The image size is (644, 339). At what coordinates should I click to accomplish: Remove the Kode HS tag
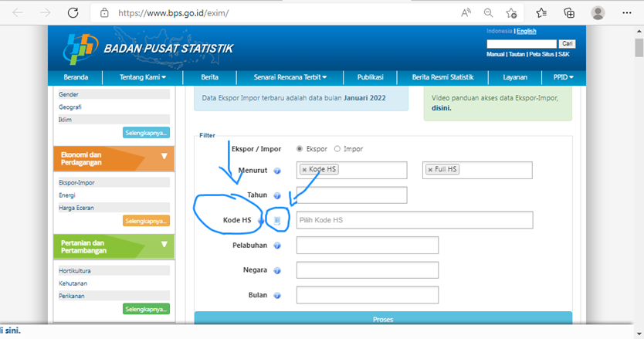point(304,170)
